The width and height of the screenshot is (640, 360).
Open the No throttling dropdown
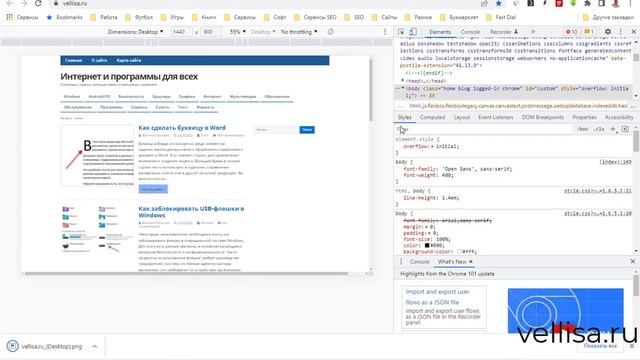(299, 31)
